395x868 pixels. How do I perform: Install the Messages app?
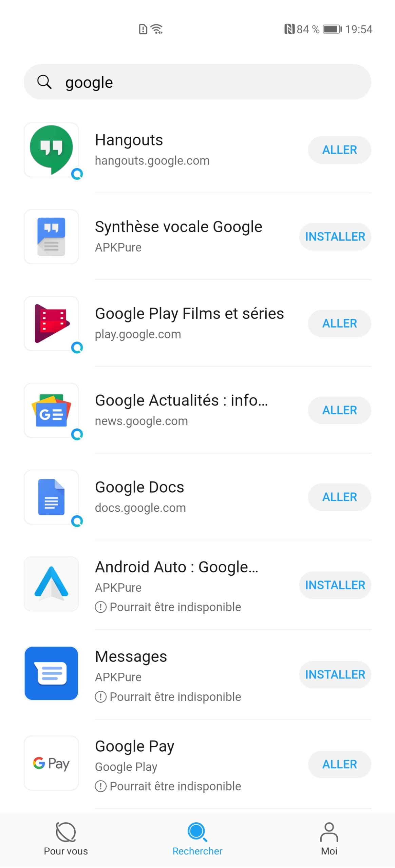335,675
